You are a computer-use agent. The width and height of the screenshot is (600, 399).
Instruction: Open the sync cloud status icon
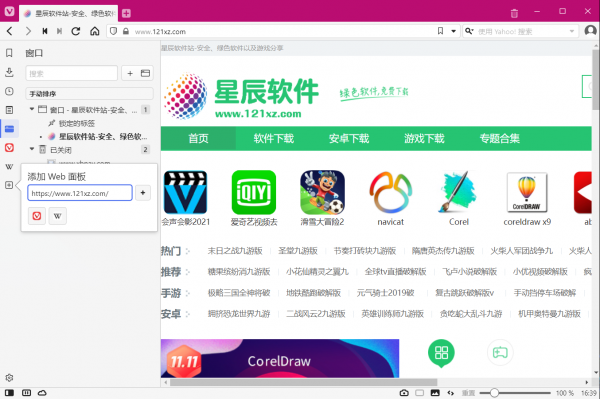pyautogui.click(x=42, y=393)
